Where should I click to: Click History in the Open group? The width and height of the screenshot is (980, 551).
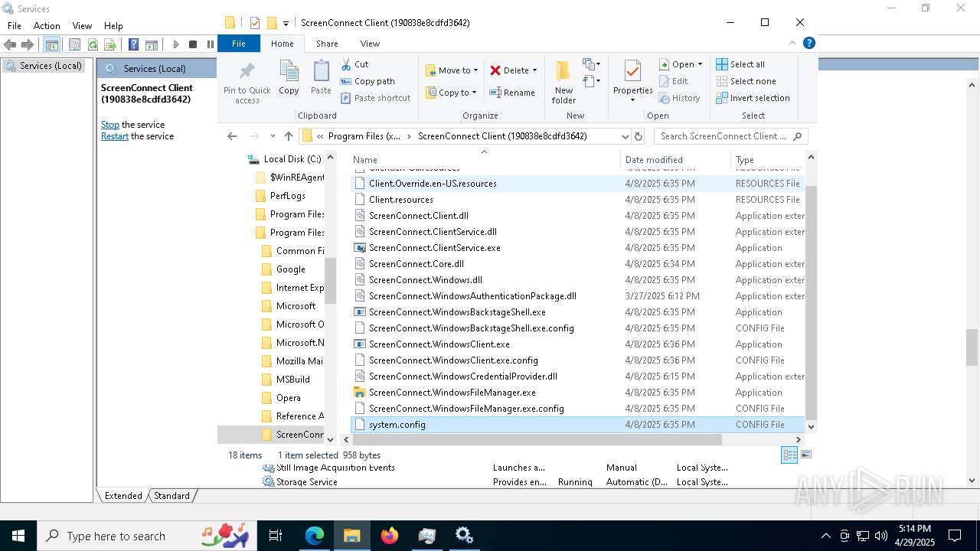pyautogui.click(x=679, y=98)
